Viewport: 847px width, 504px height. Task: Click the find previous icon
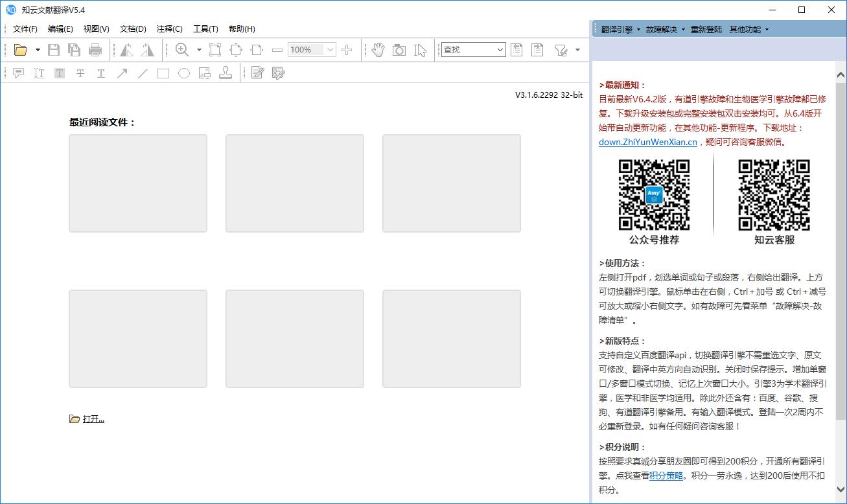[x=516, y=50]
